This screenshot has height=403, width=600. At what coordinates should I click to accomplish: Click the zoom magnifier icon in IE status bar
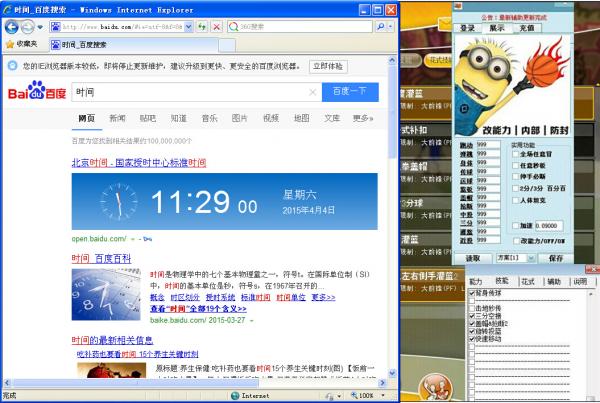[x=354, y=395]
